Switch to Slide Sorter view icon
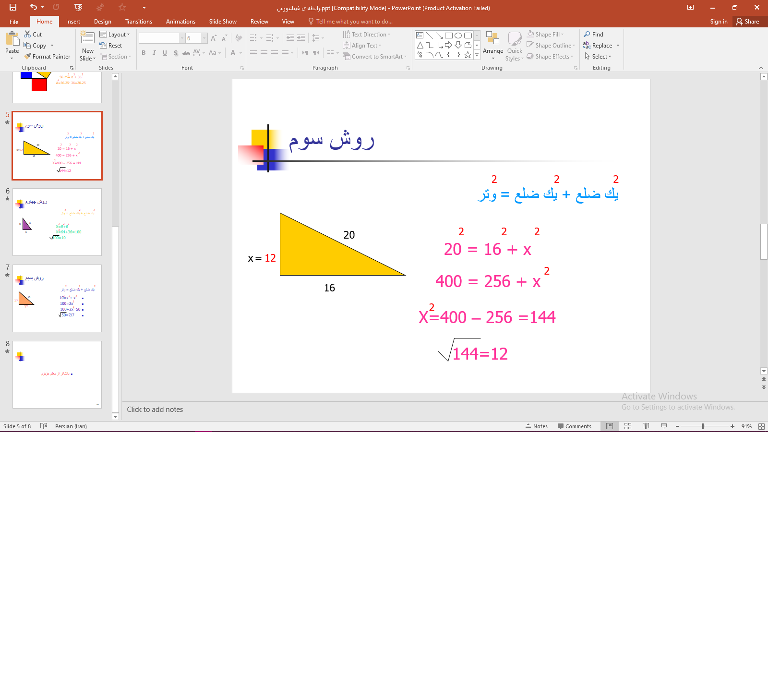Image resolution: width=768 pixels, height=700 pixels. coord(628,426)
